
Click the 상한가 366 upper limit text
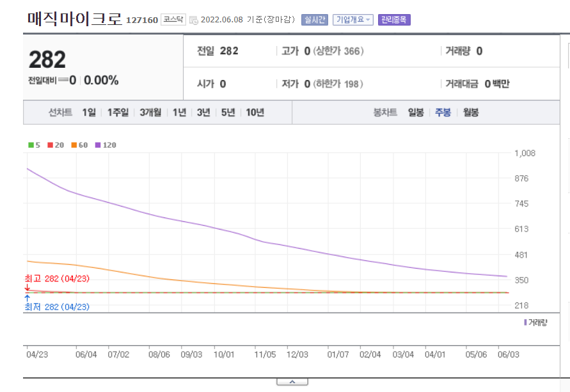click(338, 51)
